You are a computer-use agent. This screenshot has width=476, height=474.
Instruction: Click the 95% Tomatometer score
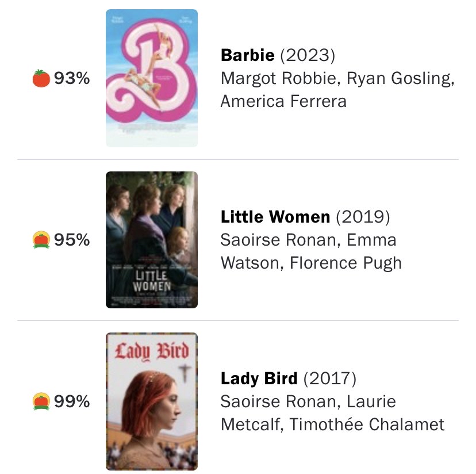(72, 239)
